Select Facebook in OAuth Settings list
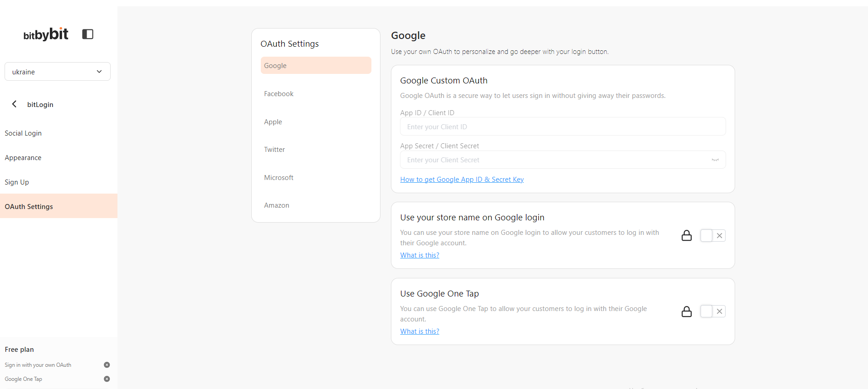Viewport: 868px width, 389px height. (x=279, y=94)
